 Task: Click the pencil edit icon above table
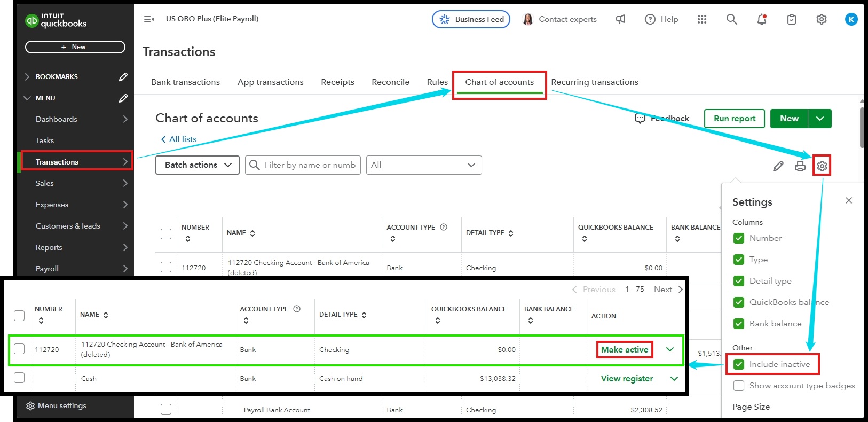click(778, 166)
